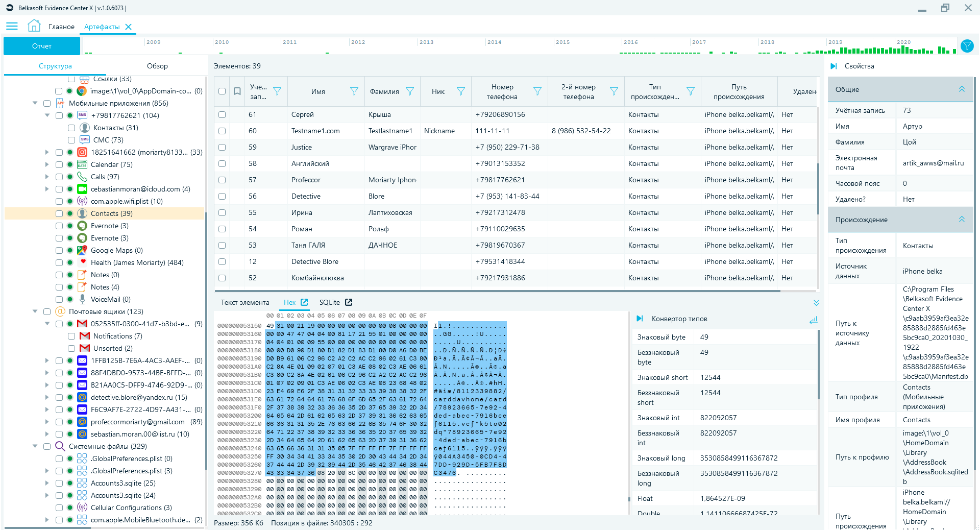Filter the Номер телефона column
The image size is (980, 531).
(537, 91)
